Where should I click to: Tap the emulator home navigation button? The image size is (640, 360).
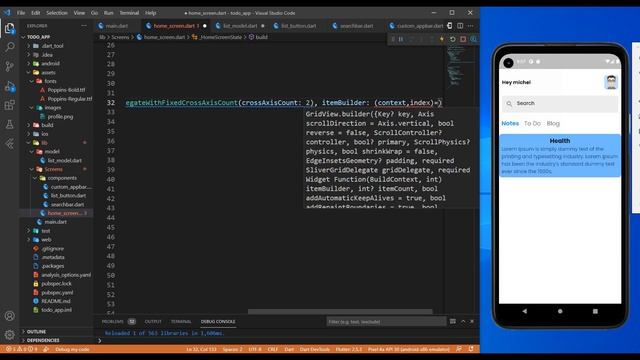coord(560,311)
